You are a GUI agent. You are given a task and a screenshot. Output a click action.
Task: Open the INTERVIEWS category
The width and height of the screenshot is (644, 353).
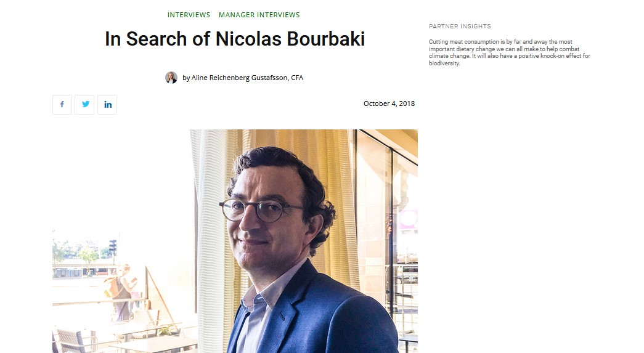(189, 15)
